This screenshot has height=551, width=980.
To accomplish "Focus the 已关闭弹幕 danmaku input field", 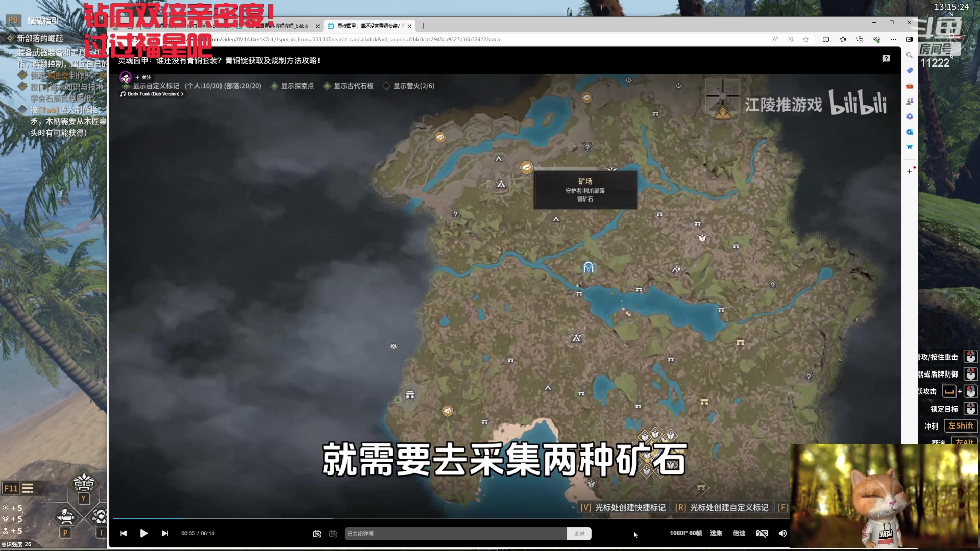I will tap(455, 534).
